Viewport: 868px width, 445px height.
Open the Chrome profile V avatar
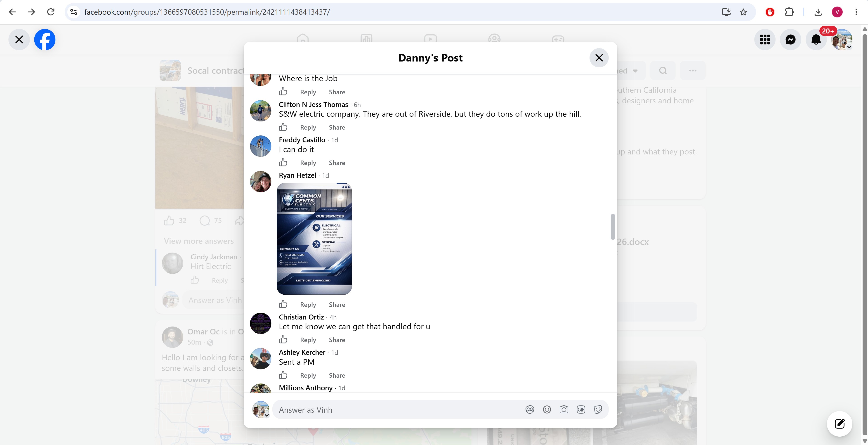(x=837, y=12)
